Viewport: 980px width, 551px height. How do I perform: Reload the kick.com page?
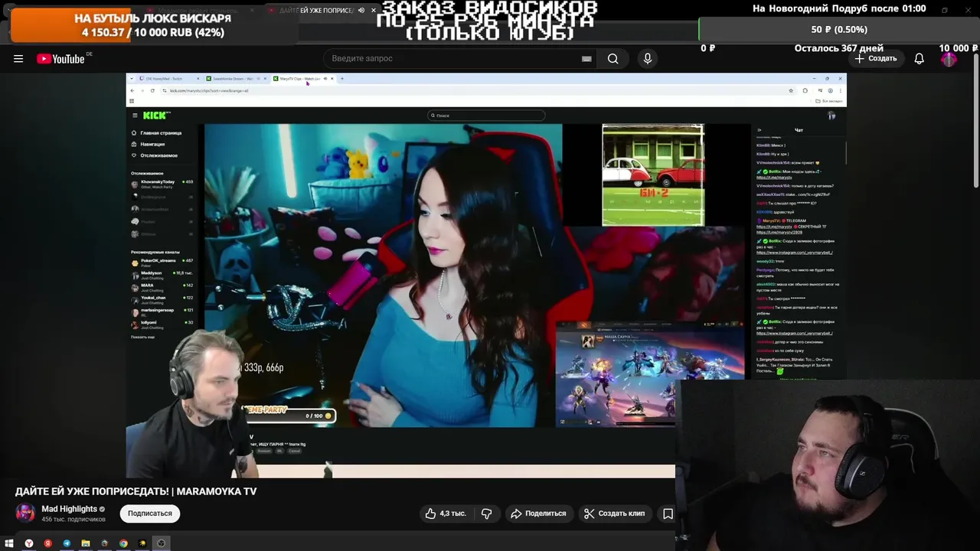[x=152, y=90]
